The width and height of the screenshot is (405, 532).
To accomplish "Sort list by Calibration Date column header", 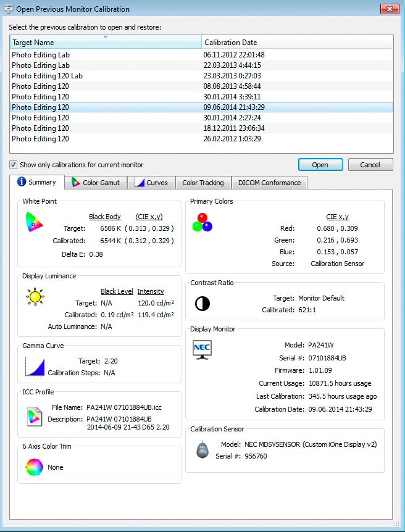I will click(298, 43).
